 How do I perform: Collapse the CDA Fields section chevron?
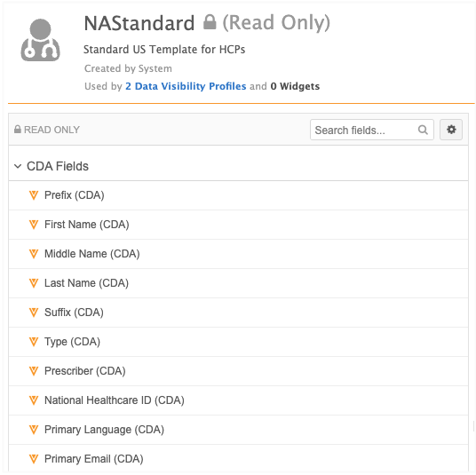tap(18, 166)
